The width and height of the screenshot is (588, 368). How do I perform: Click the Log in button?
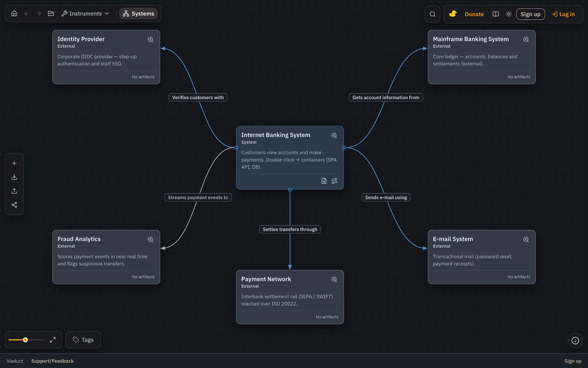[563, 14]
